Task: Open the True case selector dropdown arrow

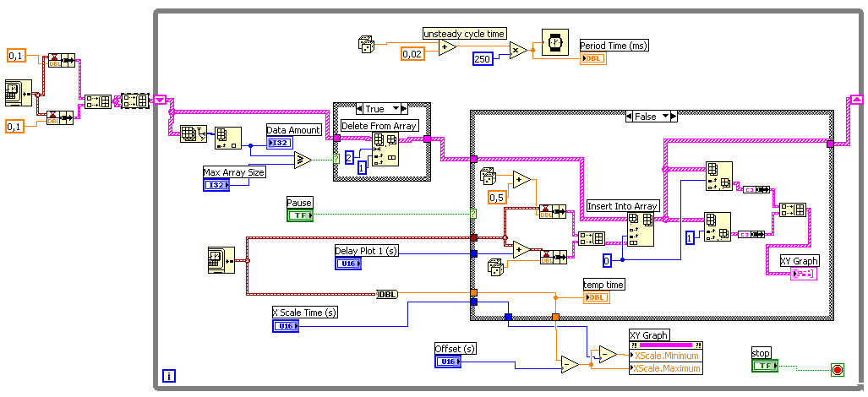Action: click(x=396, y=109)
